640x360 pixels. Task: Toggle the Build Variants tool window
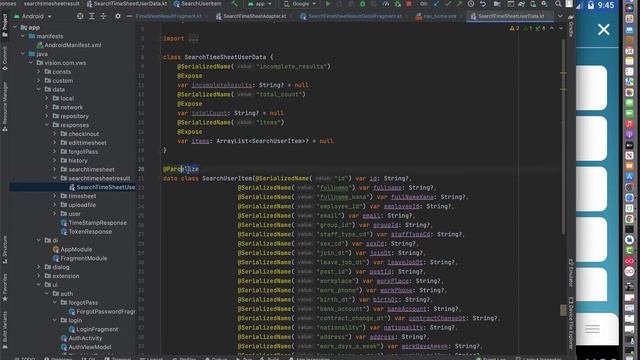4,330
